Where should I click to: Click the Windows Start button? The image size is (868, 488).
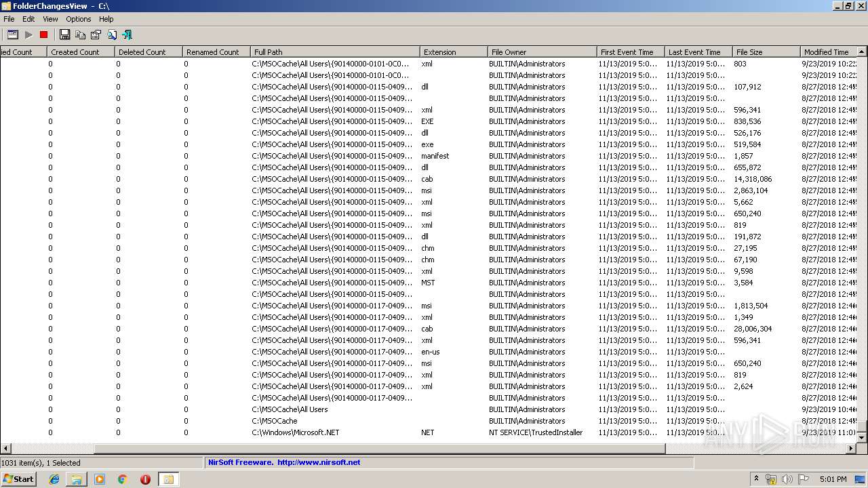pyautogui.click(x=19, y=479)
